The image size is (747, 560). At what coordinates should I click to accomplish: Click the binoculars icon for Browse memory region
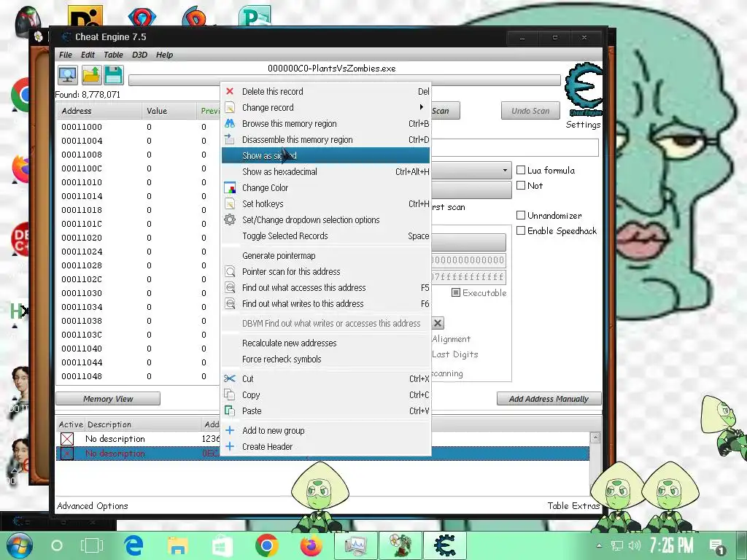[x=230, y=123]
